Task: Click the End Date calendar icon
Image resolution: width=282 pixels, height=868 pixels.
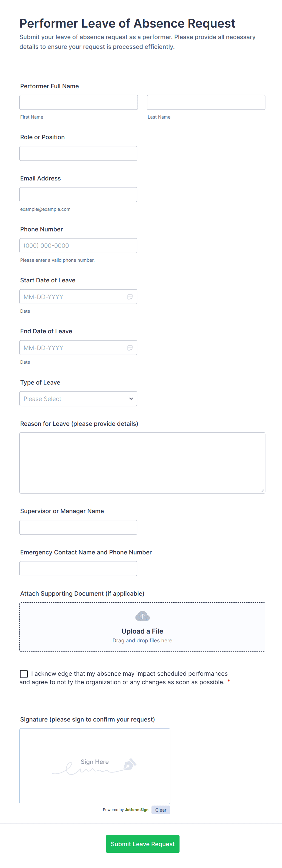Action: pos(130,347)
